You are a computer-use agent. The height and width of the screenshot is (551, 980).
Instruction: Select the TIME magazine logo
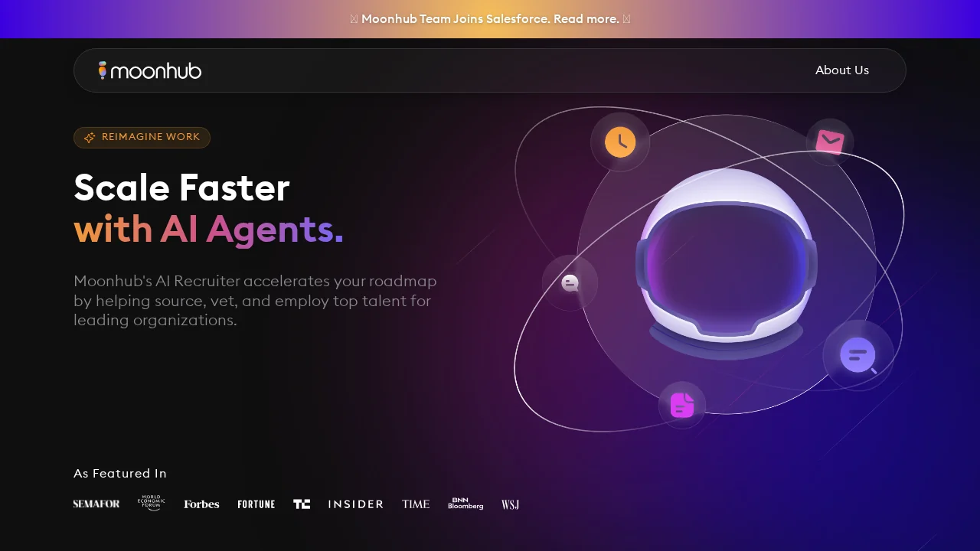coord(416,504)
